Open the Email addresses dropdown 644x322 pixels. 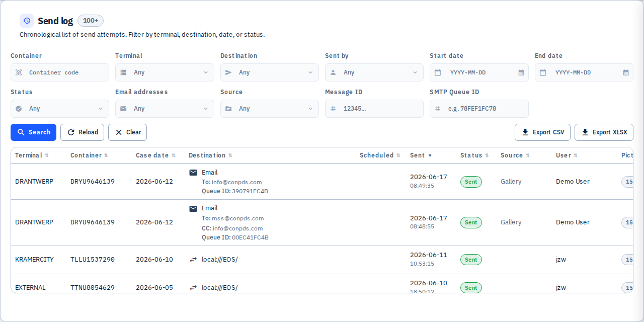pyautogui.click(x=165, y=109)
